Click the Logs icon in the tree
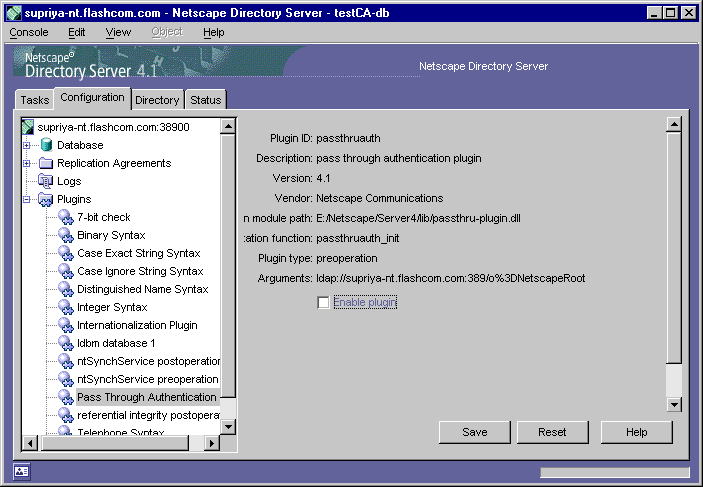 click(46, 181)
